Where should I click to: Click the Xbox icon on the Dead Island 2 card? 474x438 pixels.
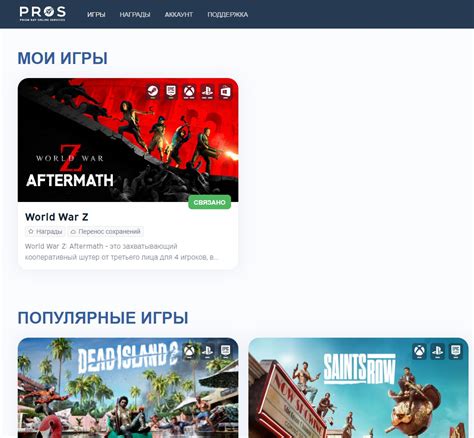189,351
